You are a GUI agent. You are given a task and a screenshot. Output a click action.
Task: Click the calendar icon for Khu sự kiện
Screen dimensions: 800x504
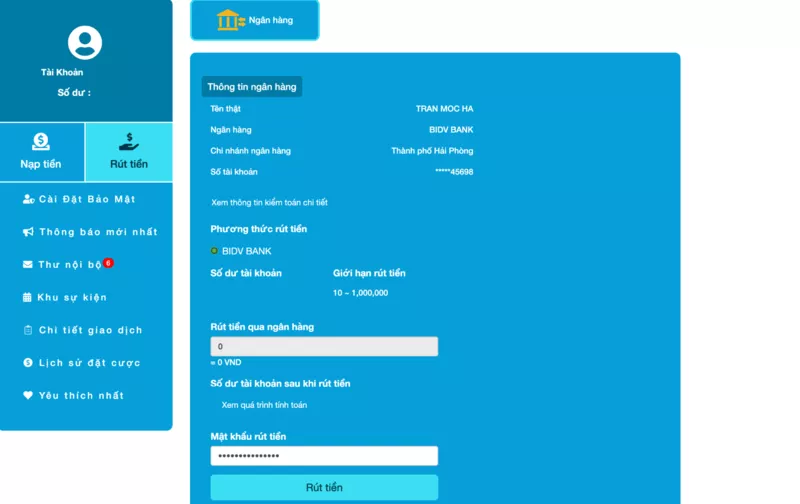coord(28,297)
